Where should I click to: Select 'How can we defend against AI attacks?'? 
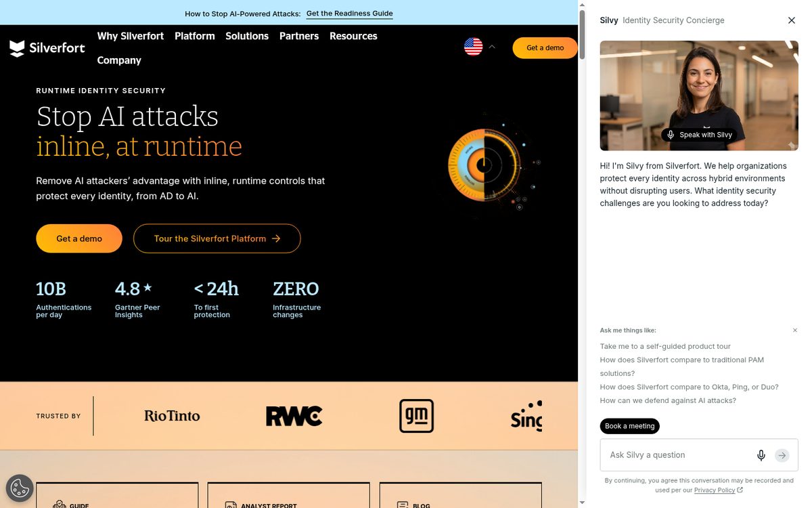click(x=668, y=400)
